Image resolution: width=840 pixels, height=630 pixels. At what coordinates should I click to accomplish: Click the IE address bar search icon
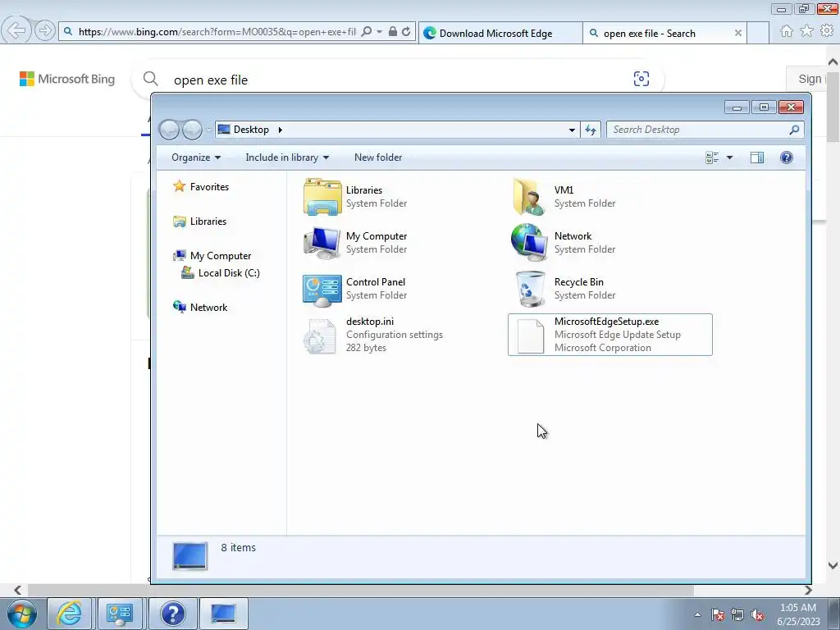pos(367,32)
